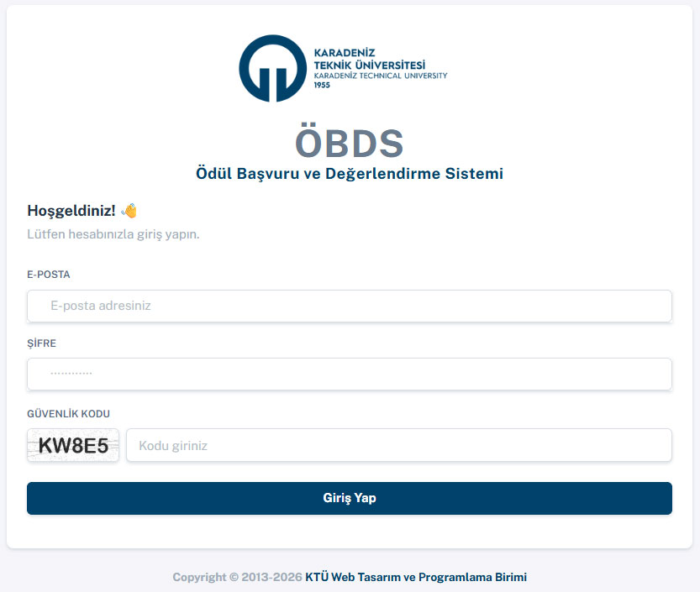Click the left edge of the e-mail field
Viewport: 700px width, 592px height.
(x=34, y=306)
